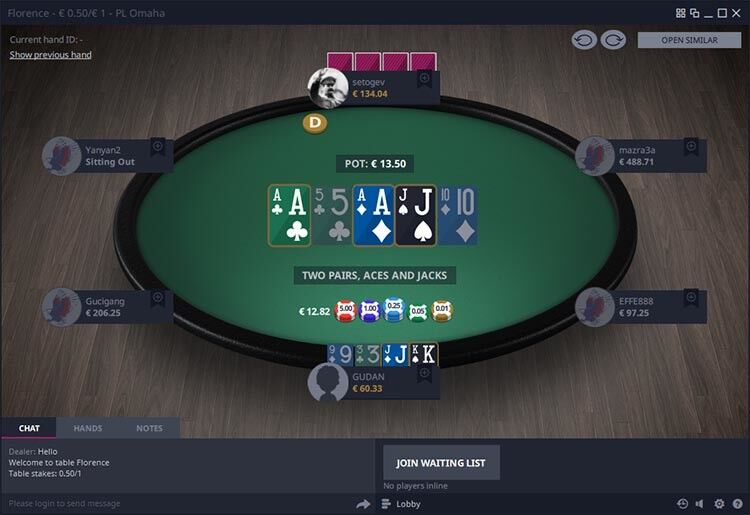Click the rotate seats counter-clockwise icon

584,40
